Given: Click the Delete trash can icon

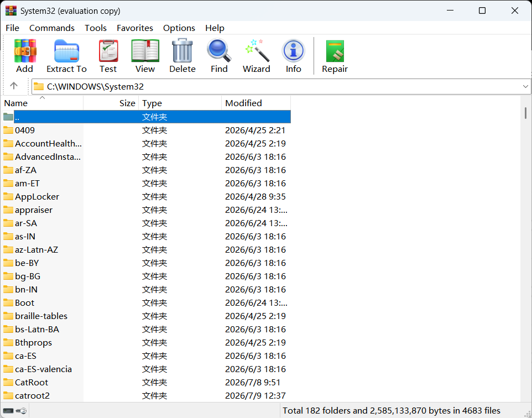Looking at the screenshot, I should 182,51.
